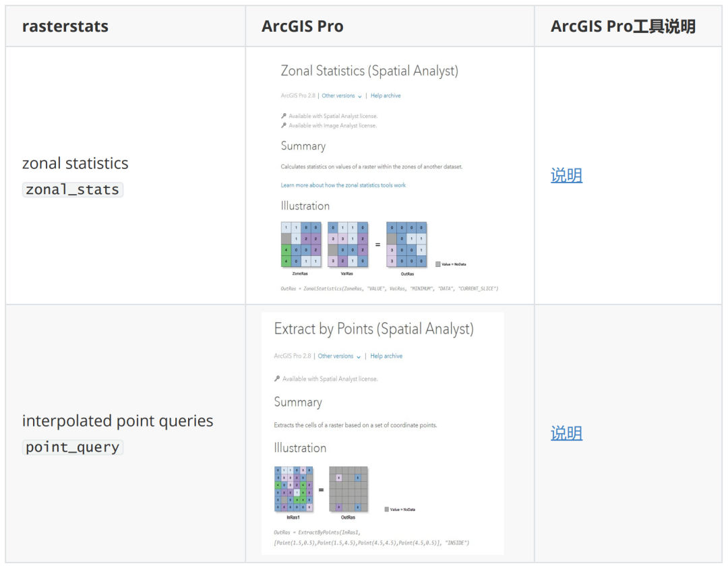This screenshot has height=568, width=728.
Task: Click OutRas grid in Extract by Points illustration
Action: click(348, 489)
